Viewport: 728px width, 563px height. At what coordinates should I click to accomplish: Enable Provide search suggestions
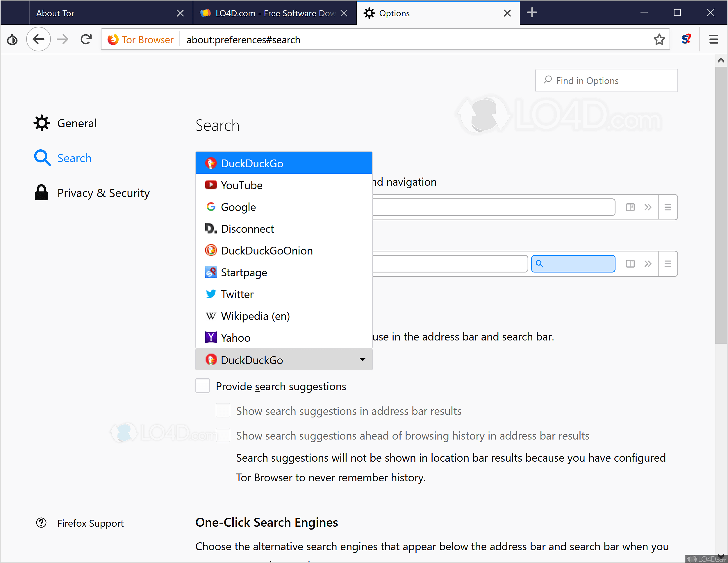point(202,386)
